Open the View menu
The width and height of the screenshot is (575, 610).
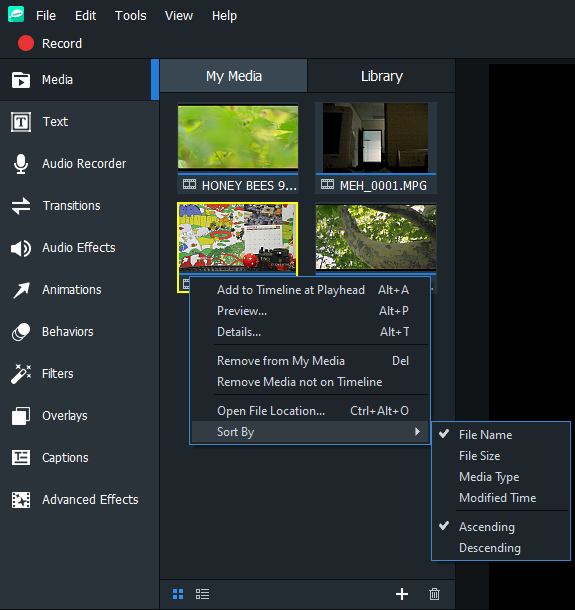click(x=179, y=16)
